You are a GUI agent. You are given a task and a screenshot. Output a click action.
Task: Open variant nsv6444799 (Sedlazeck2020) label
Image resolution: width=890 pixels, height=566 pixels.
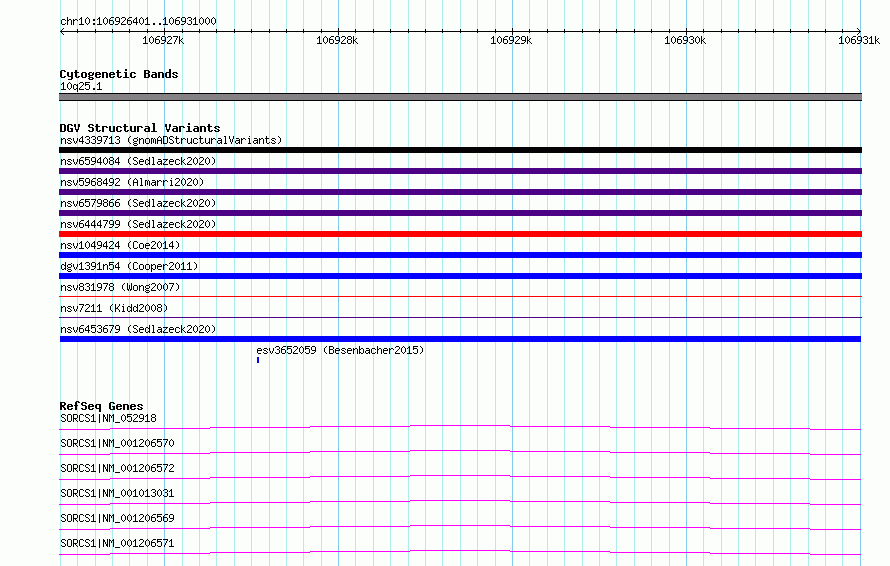[138, 224]
